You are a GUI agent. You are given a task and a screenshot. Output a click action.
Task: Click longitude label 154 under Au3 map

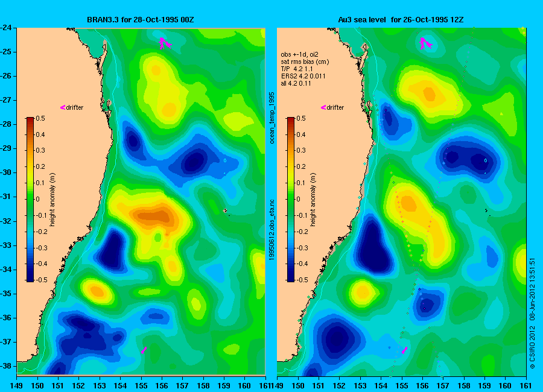click(x=381, y=386)
